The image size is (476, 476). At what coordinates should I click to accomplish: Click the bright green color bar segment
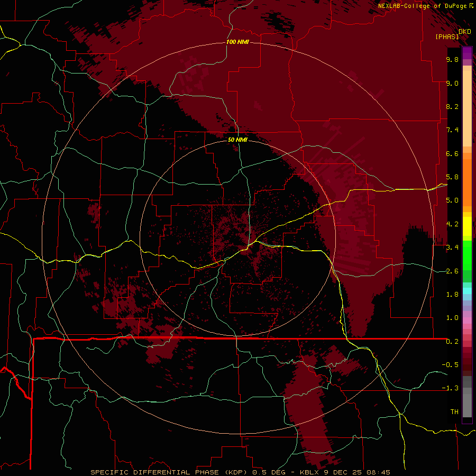pyautogui.click(x=467, y=255)
